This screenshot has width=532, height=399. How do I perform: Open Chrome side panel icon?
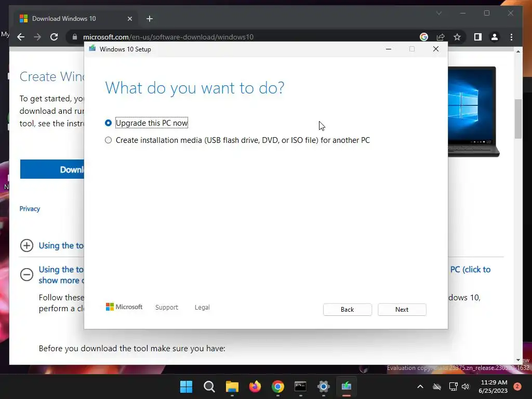coord(478,37)
